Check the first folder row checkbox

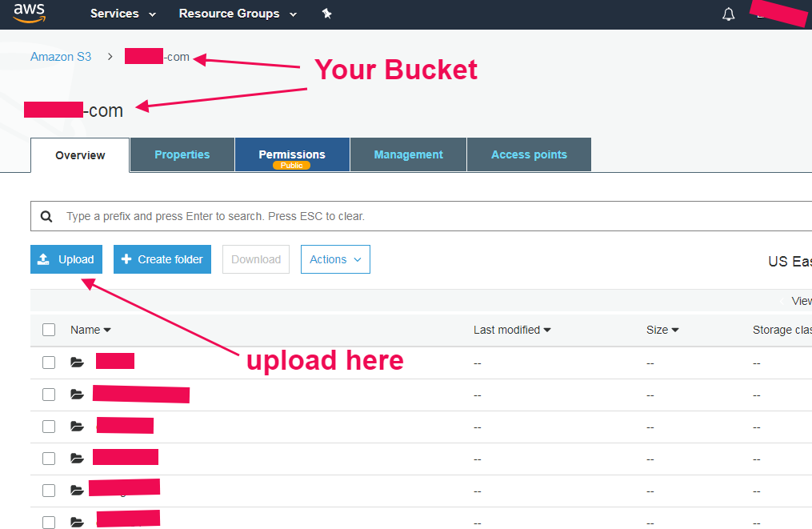click(x=49, y=363)
